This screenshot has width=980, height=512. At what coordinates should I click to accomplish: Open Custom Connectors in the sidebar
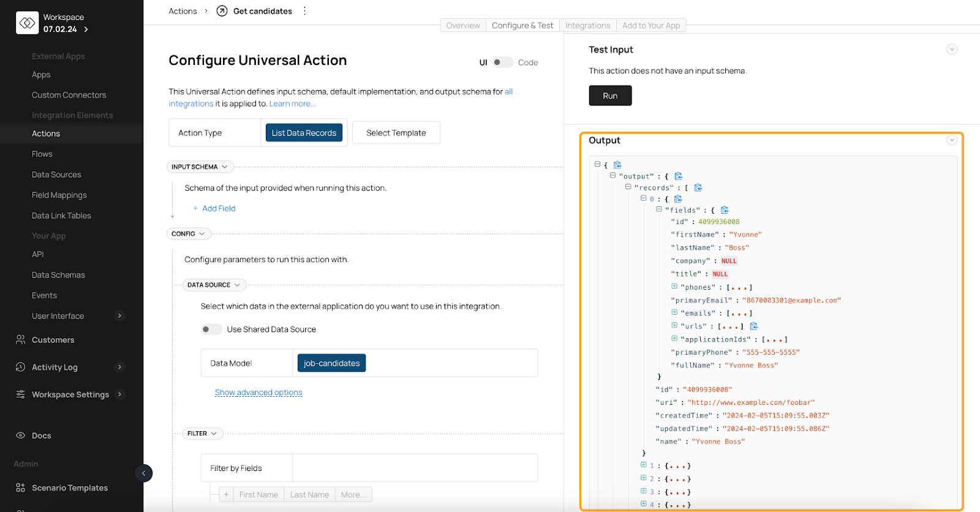click(69, 95)
